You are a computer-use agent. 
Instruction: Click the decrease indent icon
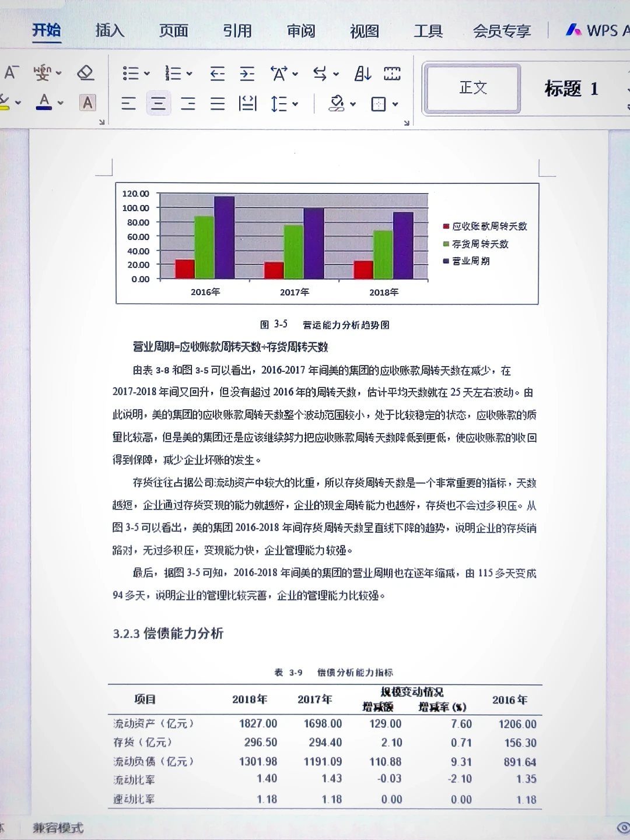pos(218,73)
